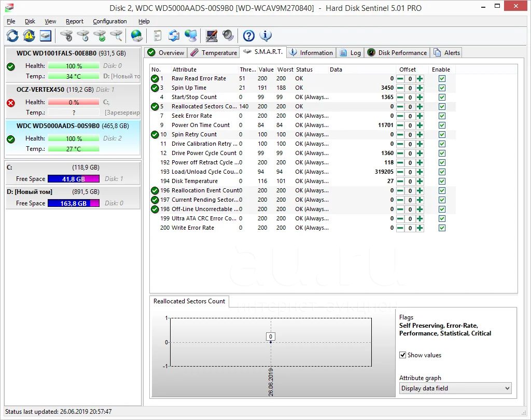Screen dimensions: 531x420
Task: Click plus offset button for Disk Temperature
Action: pos(420,181)
